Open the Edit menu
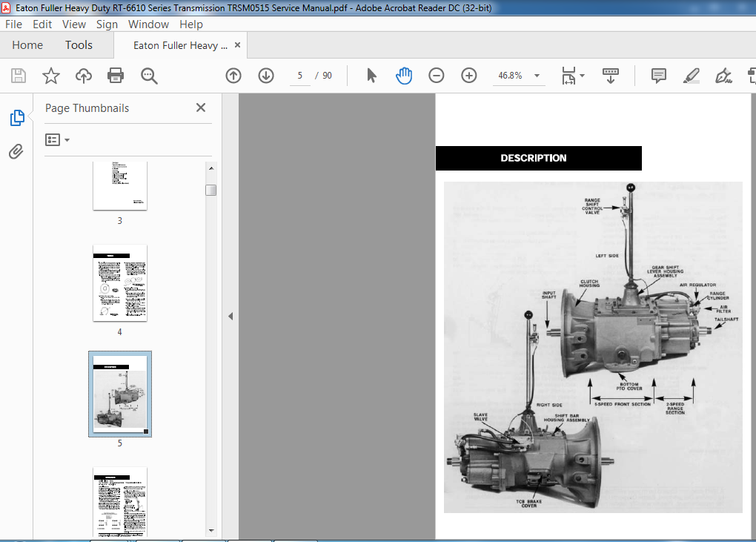The image size is (756, 542). pos(42,24)
